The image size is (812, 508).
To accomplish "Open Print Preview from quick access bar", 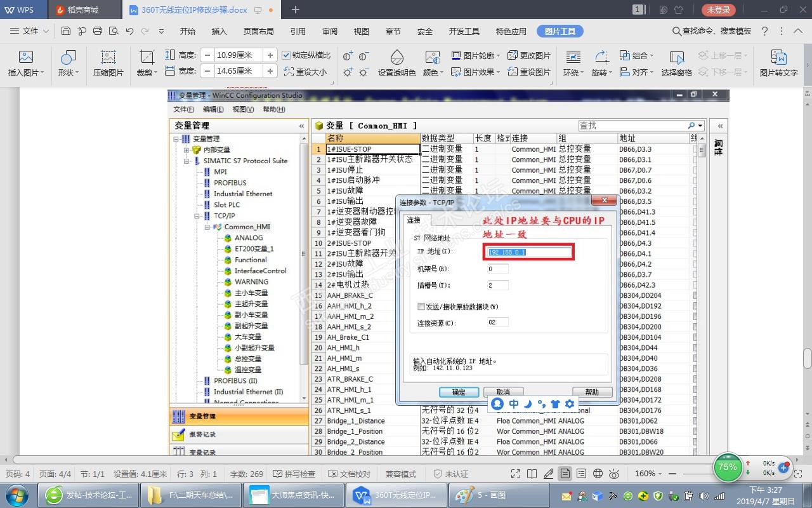I will [x=114, y=31].
